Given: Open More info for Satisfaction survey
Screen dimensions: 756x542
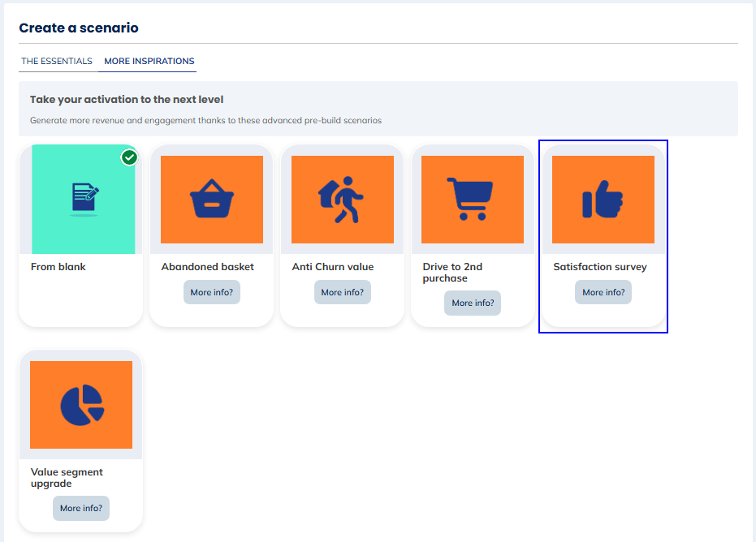Looking at the screenshot, I should [x=603, y=292].
